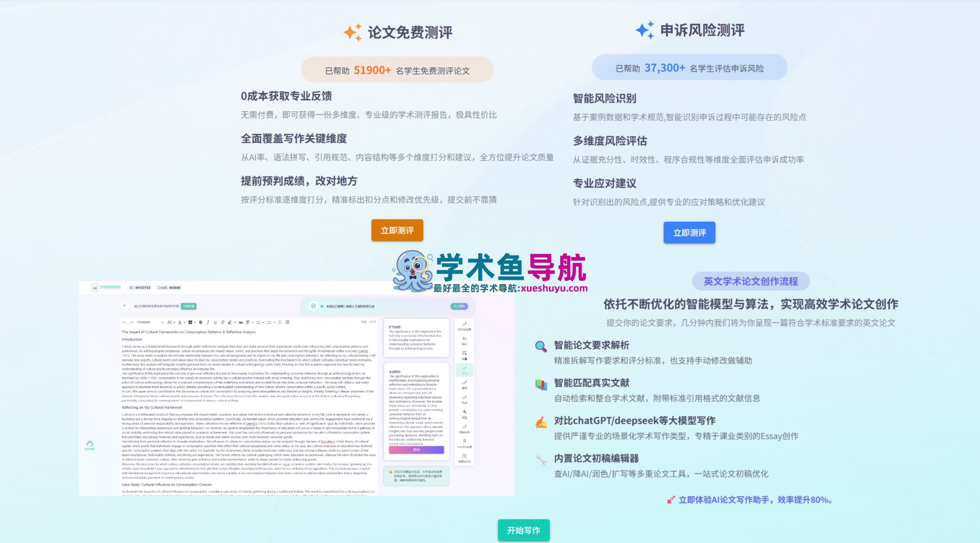Click the magnifier icon next to 智能论文要求解析
The image size is (980, 543).
pyautogui.click(x=541, y=346)
